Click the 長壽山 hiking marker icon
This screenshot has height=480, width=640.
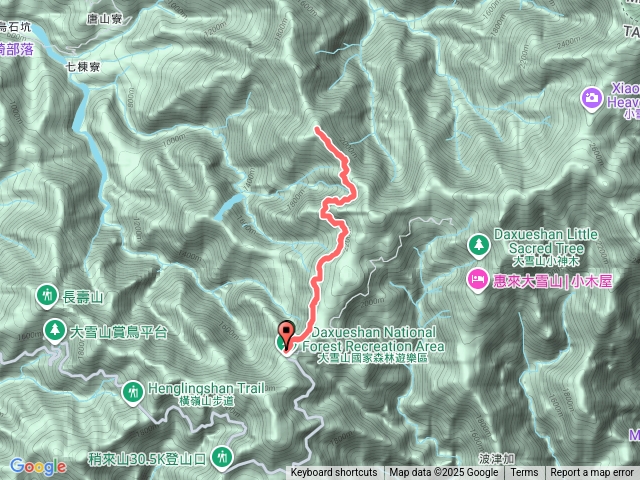click(x=47, y=296)
